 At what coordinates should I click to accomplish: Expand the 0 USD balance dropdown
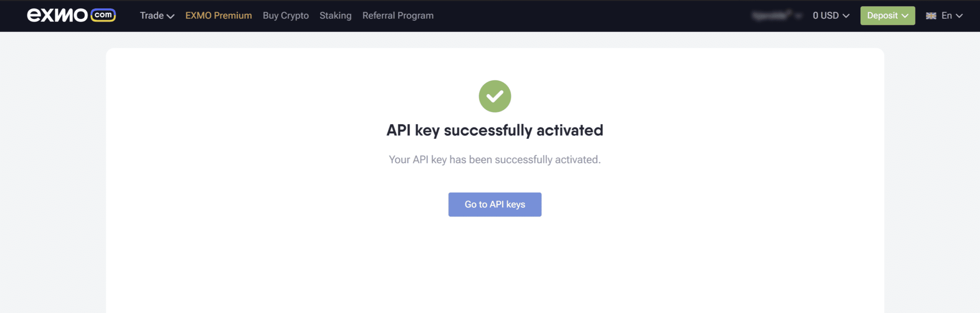coord(831,15)
